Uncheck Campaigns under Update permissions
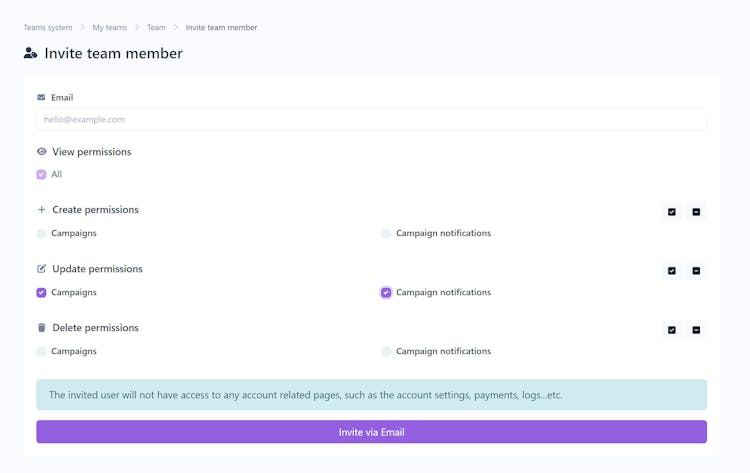The height and width of the screenshot is (473, 750). (x=41, y=292)
